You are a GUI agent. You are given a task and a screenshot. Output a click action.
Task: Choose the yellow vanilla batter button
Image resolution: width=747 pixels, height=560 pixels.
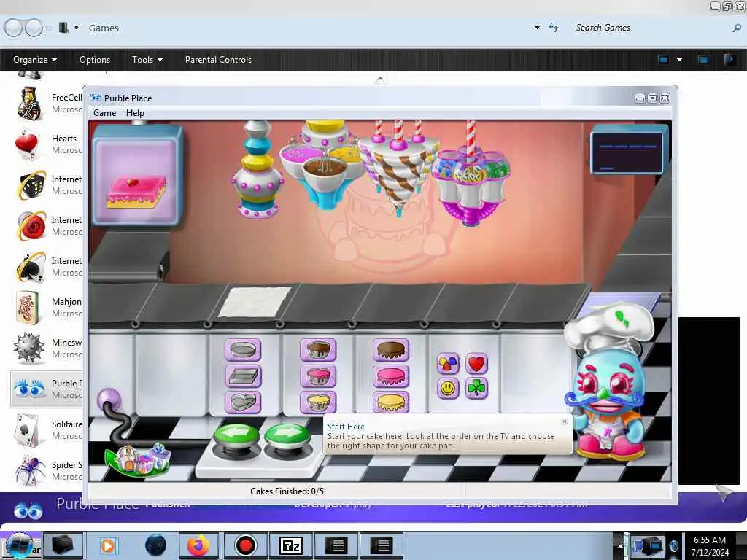[318, 402]
